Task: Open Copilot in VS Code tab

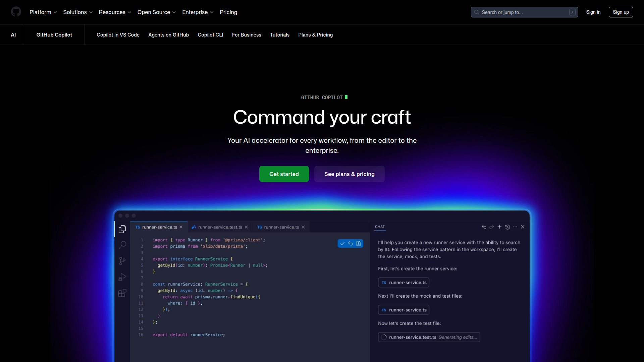Action: coord(118,35)
